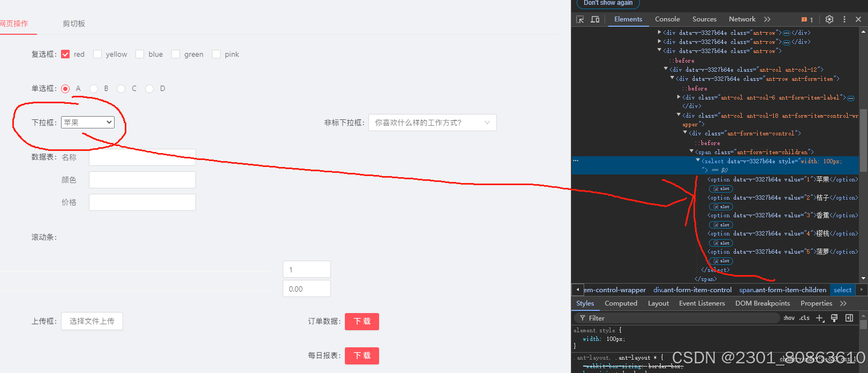Viewport: 868px width, 373px height.
Task: Check the blue checkbox
Action: [x=140, y=54]
